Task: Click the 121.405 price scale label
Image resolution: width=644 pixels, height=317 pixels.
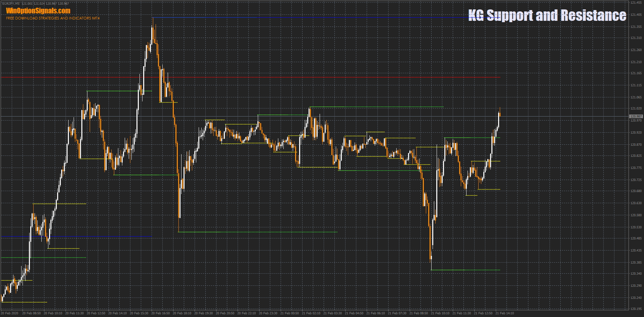Action: click(x=636, y=15)
